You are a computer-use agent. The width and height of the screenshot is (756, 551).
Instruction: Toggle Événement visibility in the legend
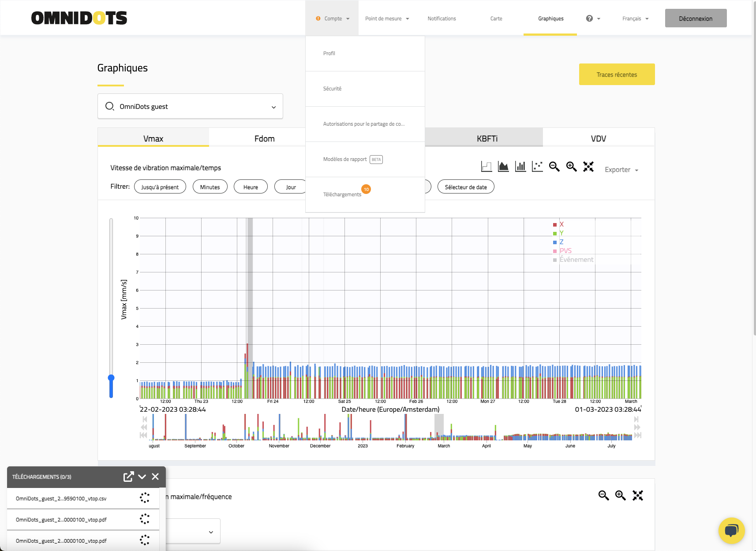[x=576, y=260]
